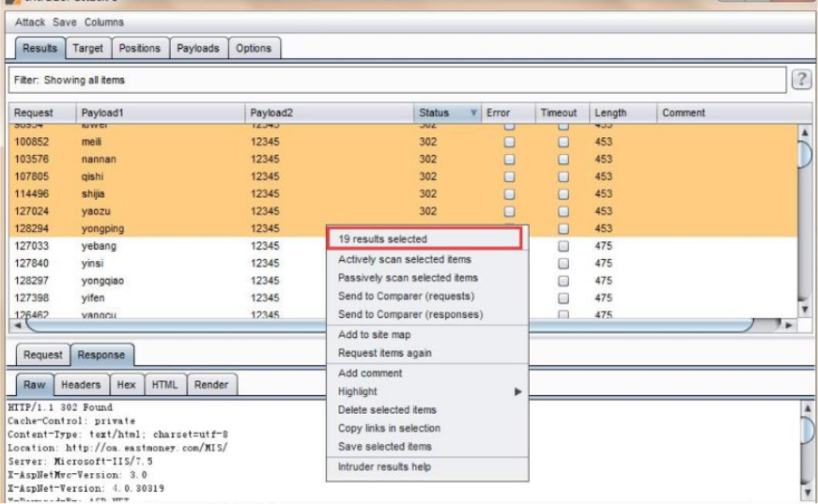818x504 pixels.
Task: Select the payload shijia cell
Action: point(93,194)
